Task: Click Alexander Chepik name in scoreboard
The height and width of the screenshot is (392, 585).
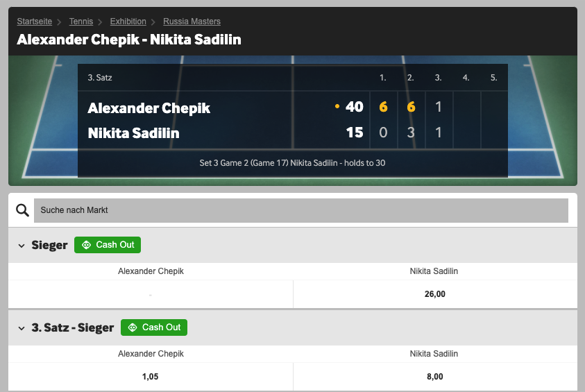Action: [149, 108]
